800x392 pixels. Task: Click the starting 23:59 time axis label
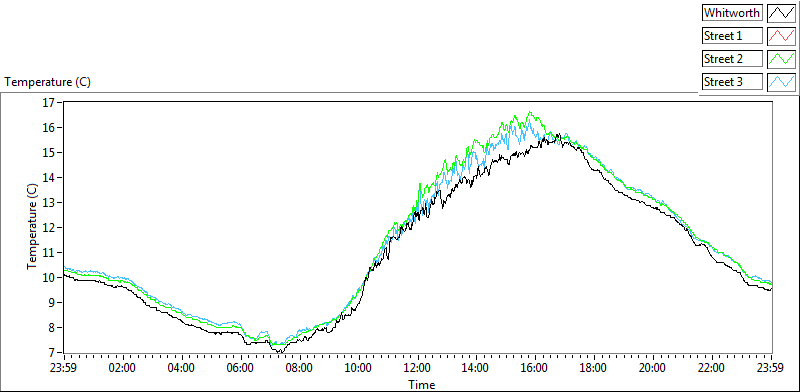click(64, 368)
